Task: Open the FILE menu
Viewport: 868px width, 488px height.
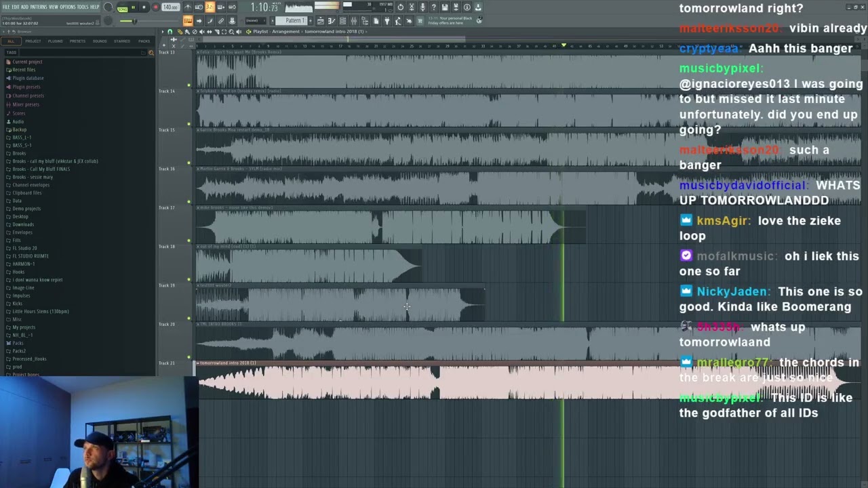Action: pos(6,7)
